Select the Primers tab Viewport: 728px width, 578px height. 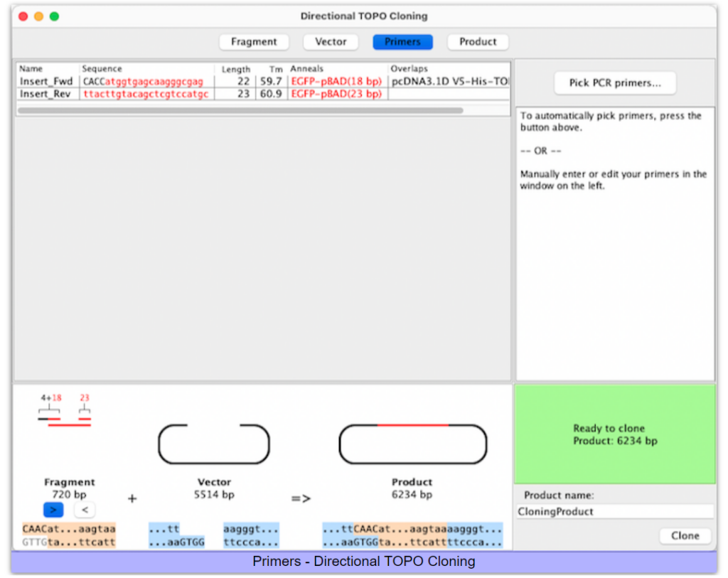[x=402, y=42]
